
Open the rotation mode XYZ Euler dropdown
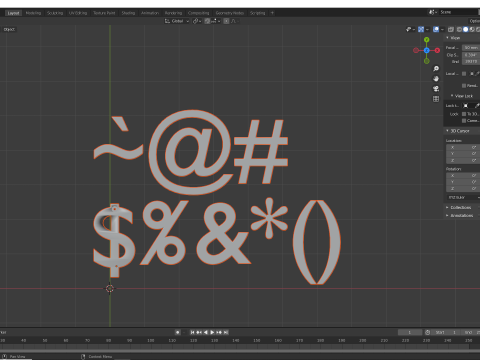[463, 198]
